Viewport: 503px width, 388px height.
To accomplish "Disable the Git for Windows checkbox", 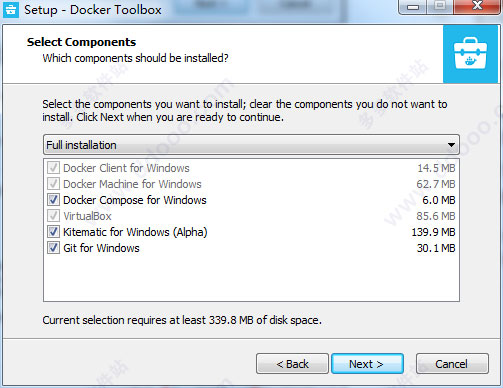I will point(53,248).
